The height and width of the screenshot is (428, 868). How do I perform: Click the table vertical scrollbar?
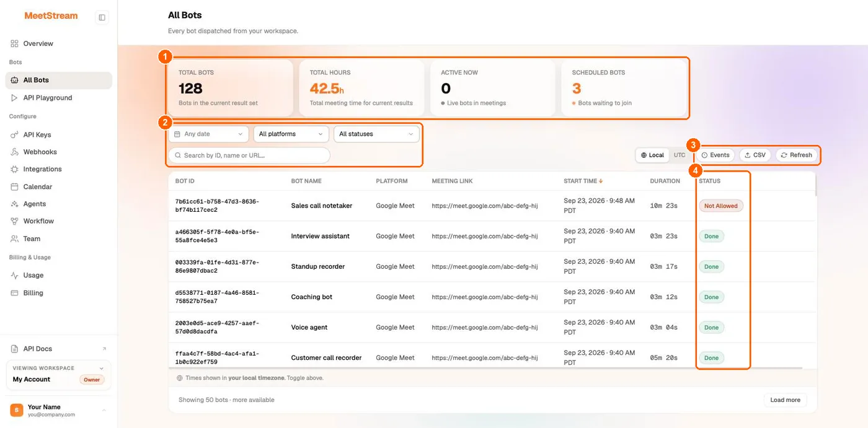click(816, 186)
